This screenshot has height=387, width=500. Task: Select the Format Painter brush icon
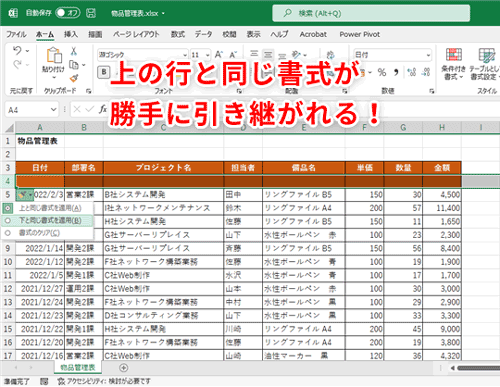point(74,79)
